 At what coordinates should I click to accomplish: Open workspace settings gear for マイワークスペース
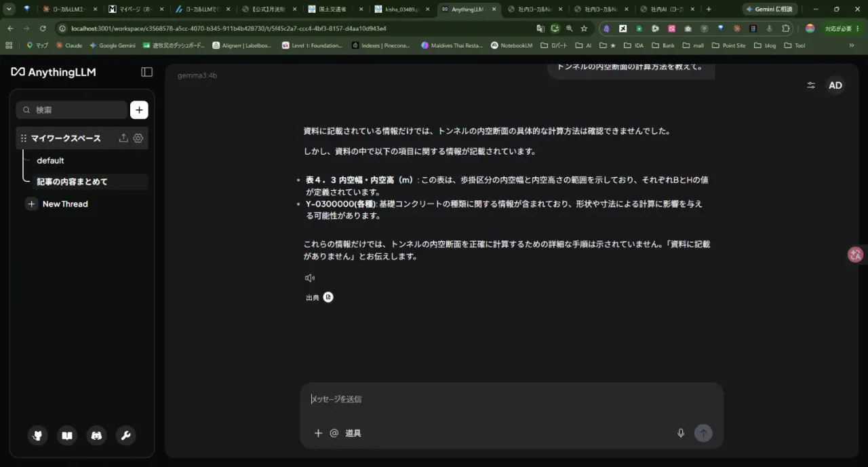click(138, 138)
